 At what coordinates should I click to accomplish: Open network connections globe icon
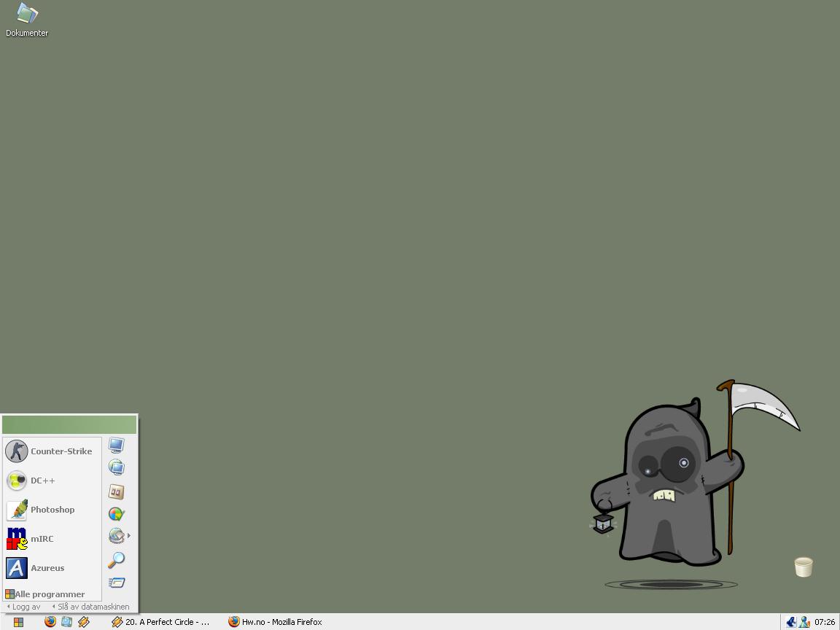coord(116,536)
